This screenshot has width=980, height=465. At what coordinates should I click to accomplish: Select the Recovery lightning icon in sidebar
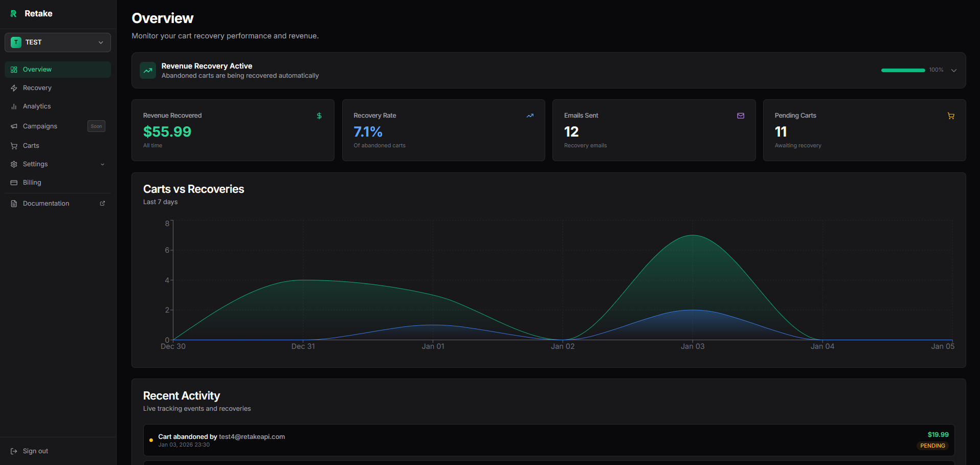click(14, 87)
